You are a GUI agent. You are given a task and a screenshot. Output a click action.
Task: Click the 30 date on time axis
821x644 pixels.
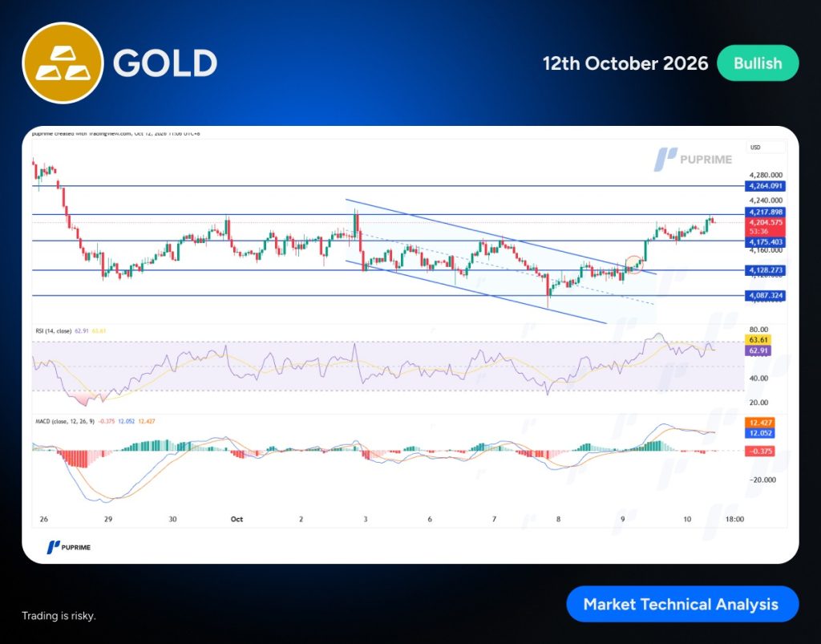point(173,520)
